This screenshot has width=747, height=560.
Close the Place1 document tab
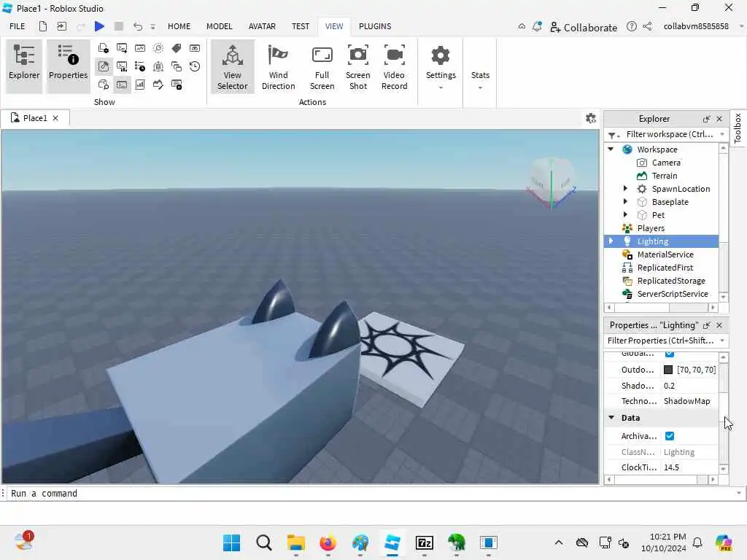coord(55,117)
